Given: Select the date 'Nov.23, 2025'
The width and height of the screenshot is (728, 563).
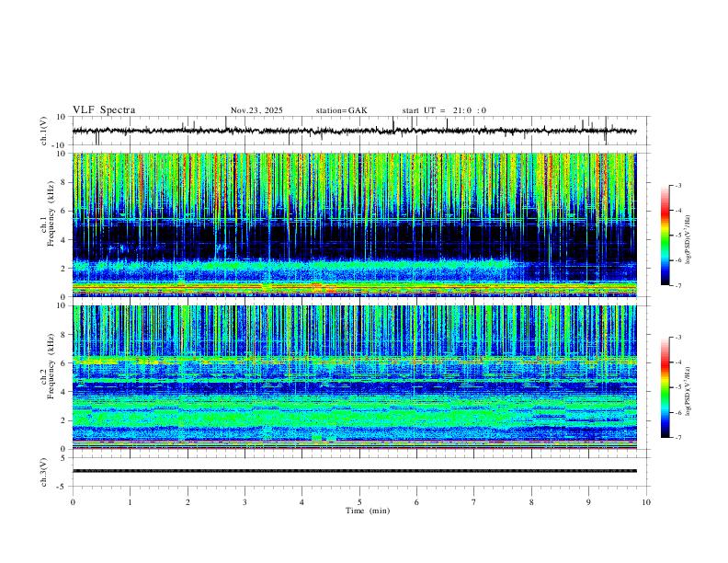Looking at the screenshot, I should click(256, 110).
